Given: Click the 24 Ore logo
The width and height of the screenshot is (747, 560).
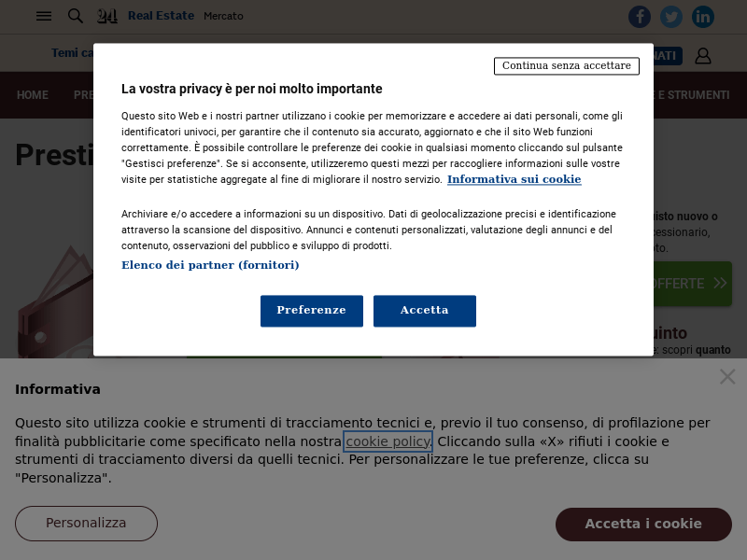Looking at the screenshot, I should tap(107, 16).
